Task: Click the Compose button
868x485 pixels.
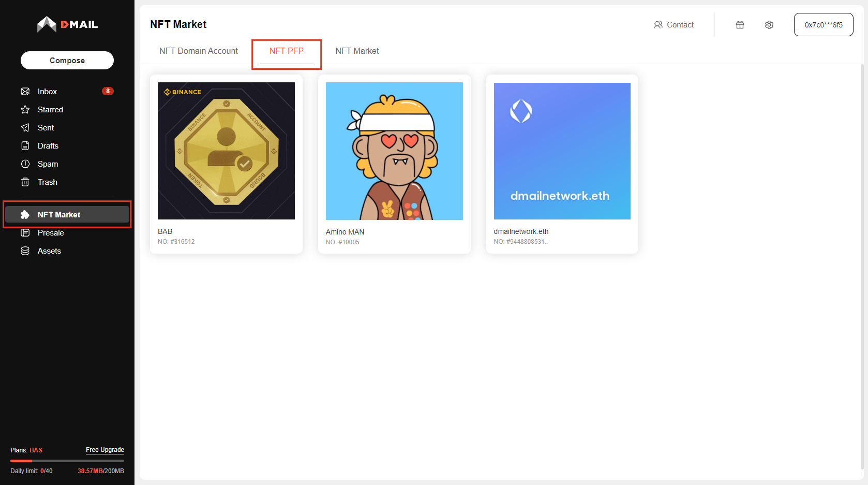Action: click(x=67, y=60)
